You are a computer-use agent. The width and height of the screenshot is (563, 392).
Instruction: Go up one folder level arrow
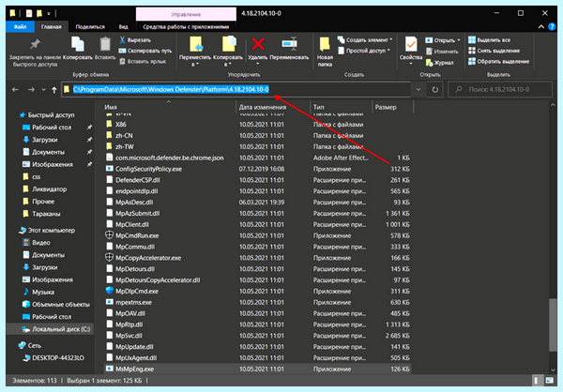click(x=53, y=90)
